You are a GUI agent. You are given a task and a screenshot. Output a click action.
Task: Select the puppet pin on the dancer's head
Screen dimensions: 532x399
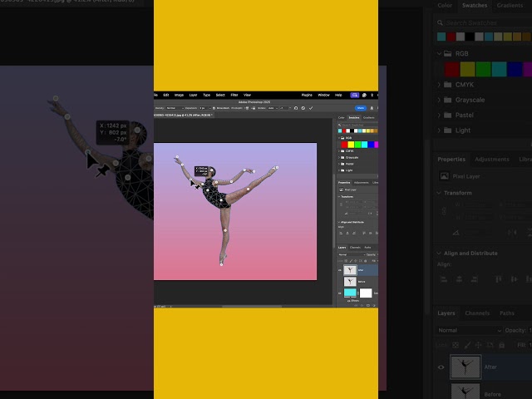[212, 170]
